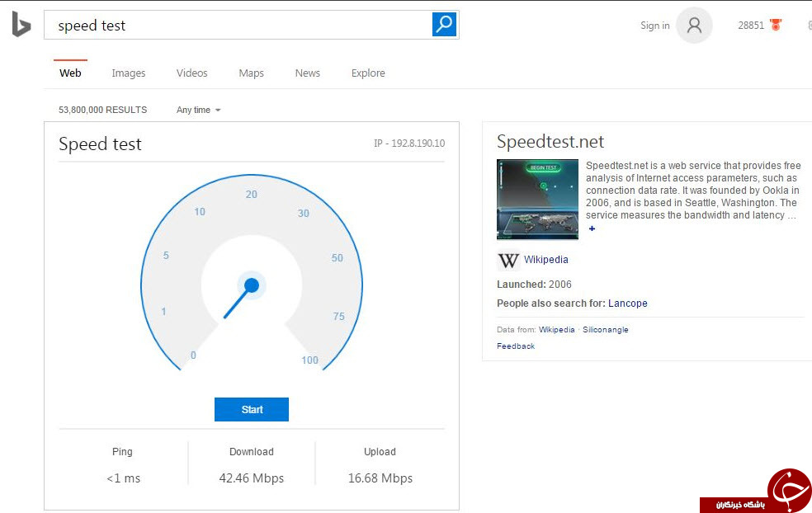This screenshot has height=513, width=812.
Task: Open the Any time filter dropdown
Action: click(x=198, y=110)
